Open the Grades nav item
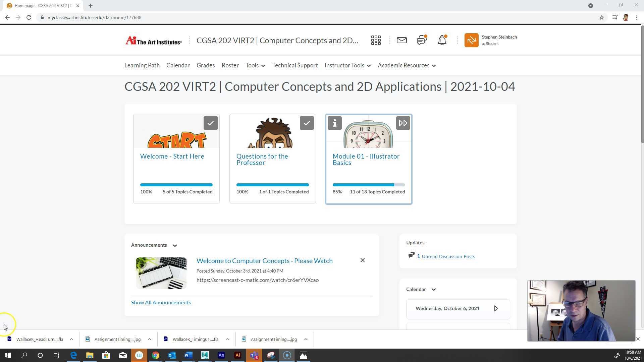644x362 pixels. [x=205, y=65]
